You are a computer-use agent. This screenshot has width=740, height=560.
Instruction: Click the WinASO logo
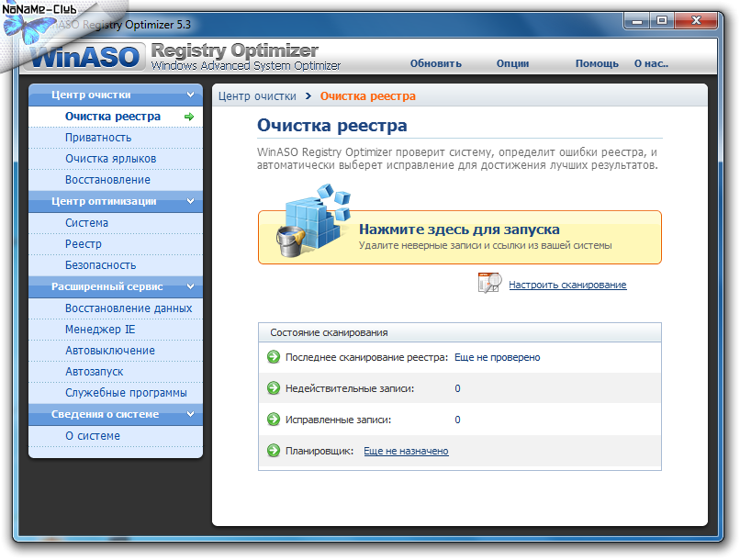[85, 57]
